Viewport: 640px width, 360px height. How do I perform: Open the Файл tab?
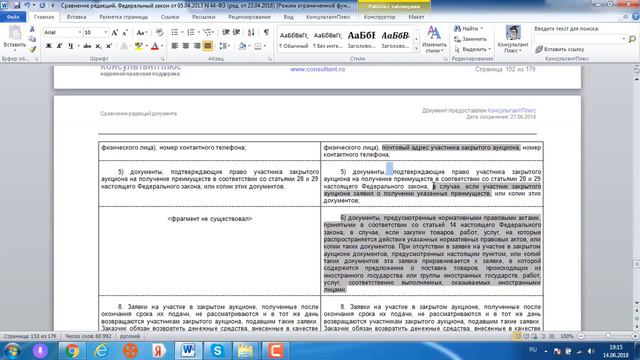(x=13, y=17)
